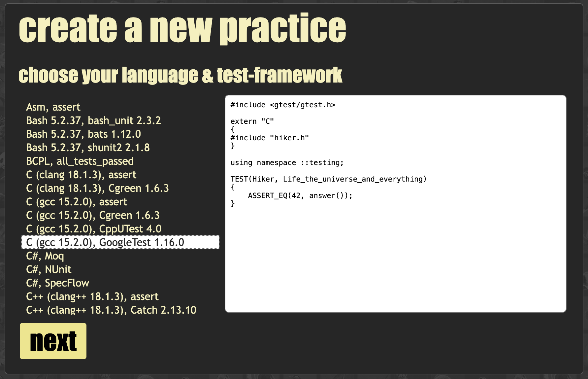The height and width of the screenshot is (379, 588).
Task: Pick Bash 5.2.37, shunit2 2.1.8
Action: (88, 148)
